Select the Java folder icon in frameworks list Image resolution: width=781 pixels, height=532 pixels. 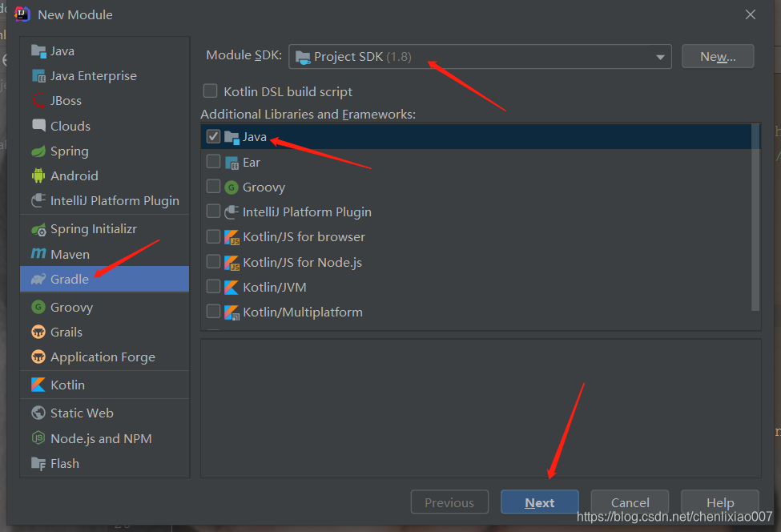tap(231, 137)
